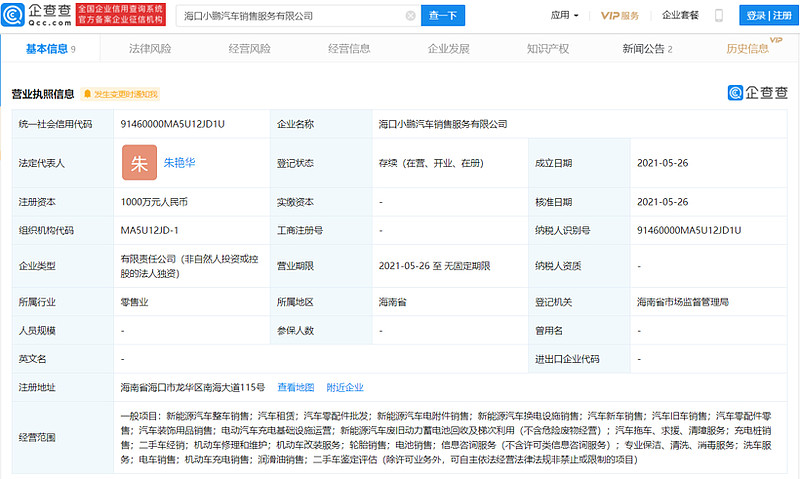Image resolution: width=800 pixels, height=479 pixels.
Task: Click 发生变更时通知我 notification button
Action: pos(120,94)
